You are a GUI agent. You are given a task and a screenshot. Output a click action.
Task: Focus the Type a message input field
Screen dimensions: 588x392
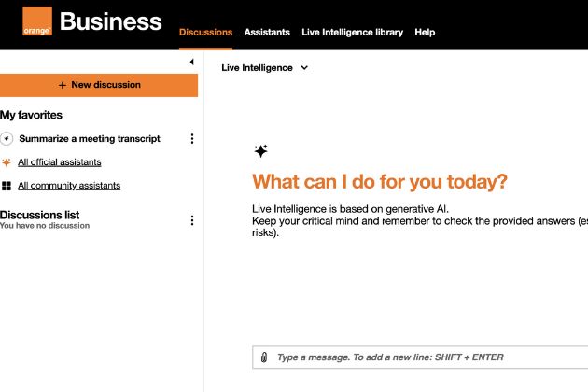coord(420,357)
